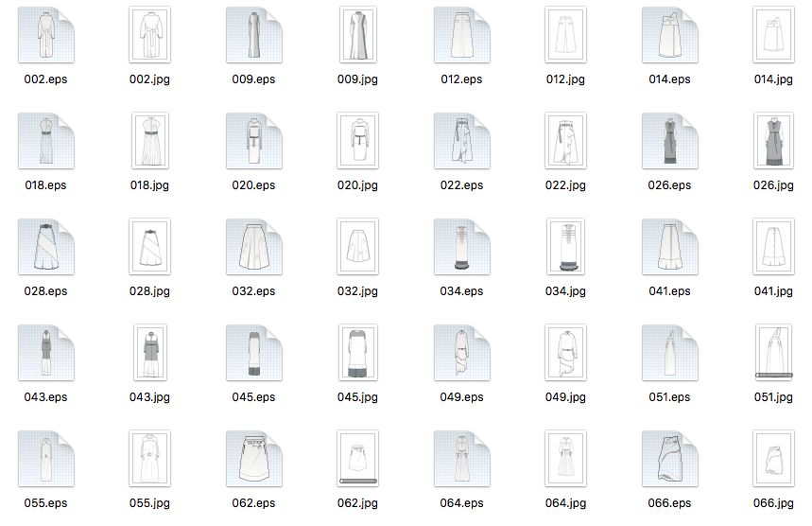Select the 026.eps gray dress icon
Image resolution: width=812 pixels, height=526 pixels.
[670, 141]
